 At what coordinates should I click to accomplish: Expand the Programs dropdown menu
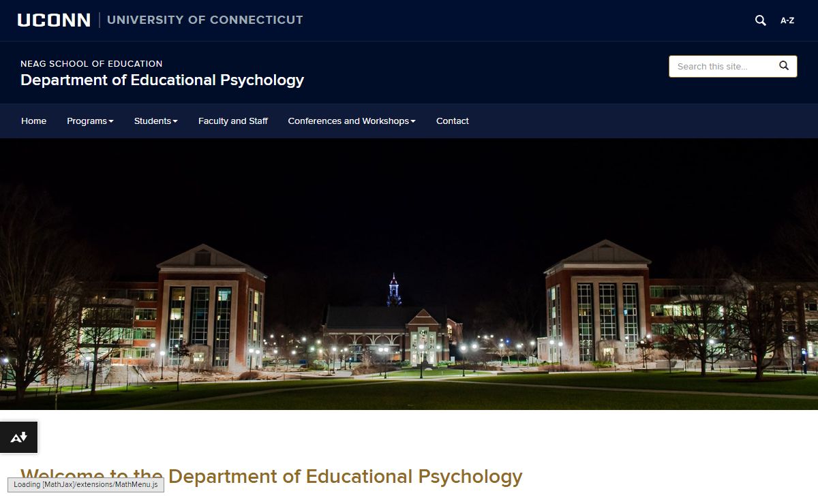point(90,121)
